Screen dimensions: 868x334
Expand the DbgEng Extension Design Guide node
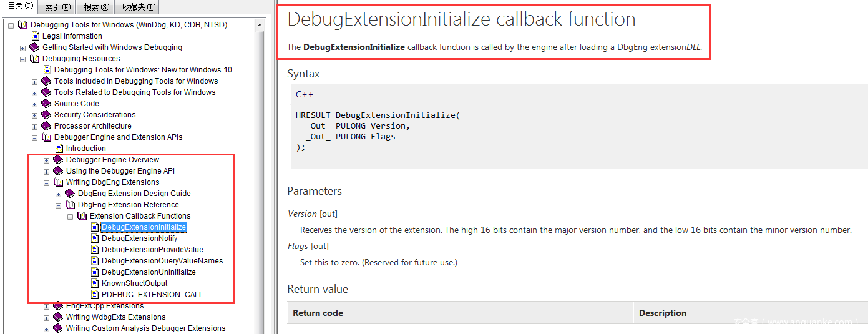tap(58, 194)
